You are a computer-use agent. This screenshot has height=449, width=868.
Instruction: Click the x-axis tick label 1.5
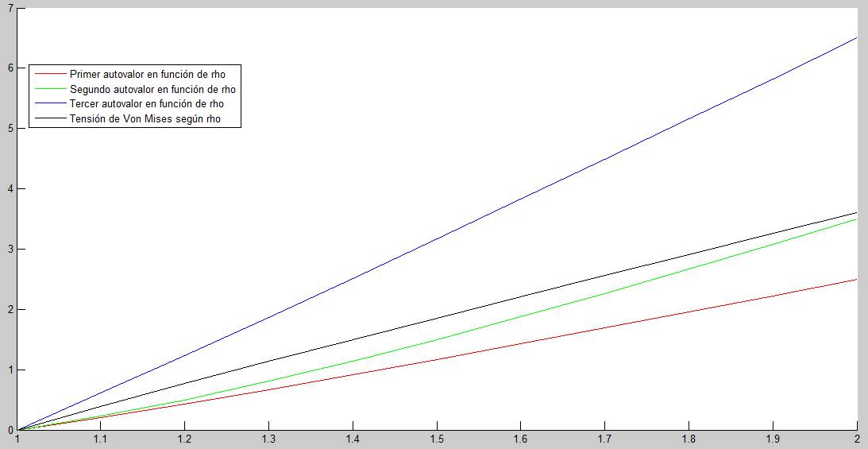coord(437,439)
